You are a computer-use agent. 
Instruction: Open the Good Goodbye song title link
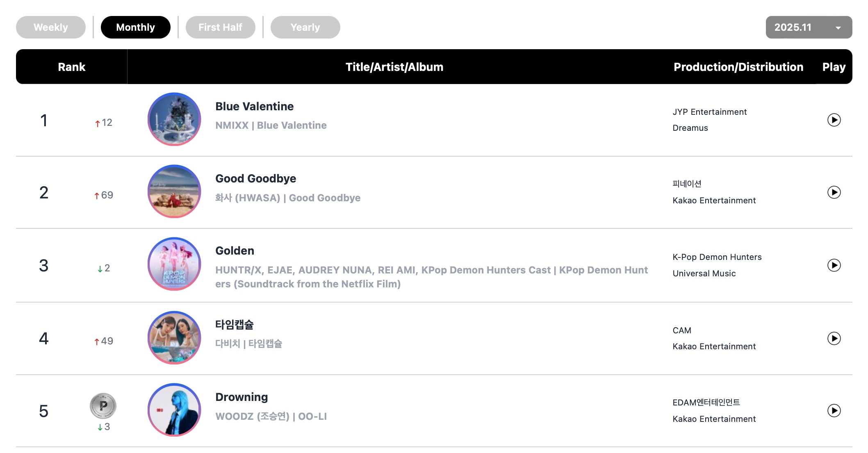255,179
